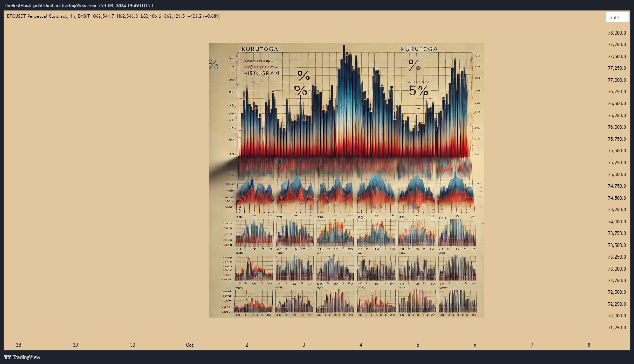Click the date label 3 on time axis
The width and height of the screenshot is (634, 364).
304,345
